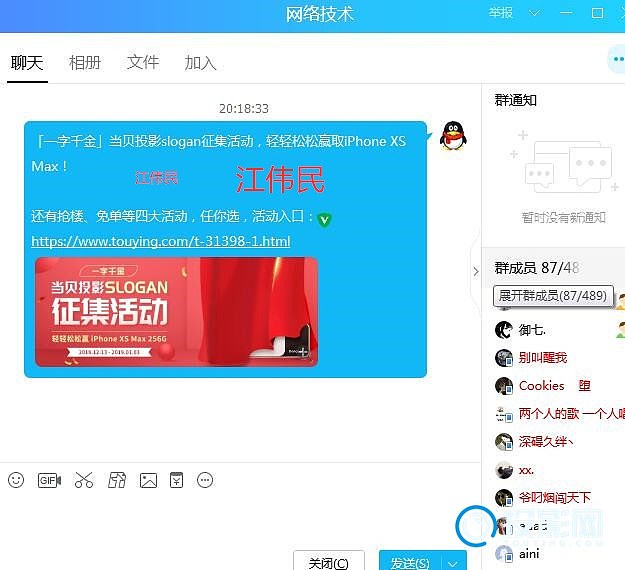Select the scissors screenshot tool
The height and width of the screenshot is (570, 625).
83,480
